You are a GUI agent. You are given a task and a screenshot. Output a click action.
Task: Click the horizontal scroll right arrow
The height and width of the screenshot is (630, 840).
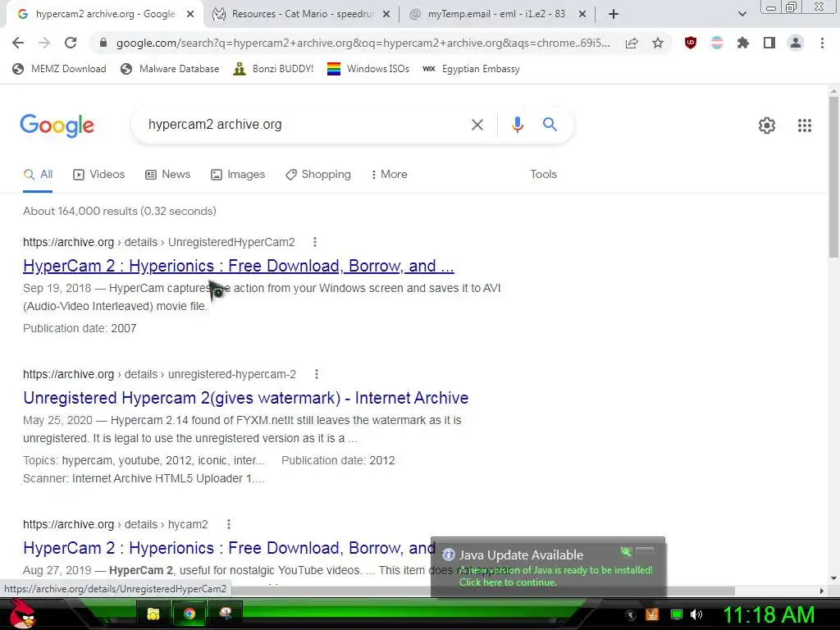(x=822, y=591)
